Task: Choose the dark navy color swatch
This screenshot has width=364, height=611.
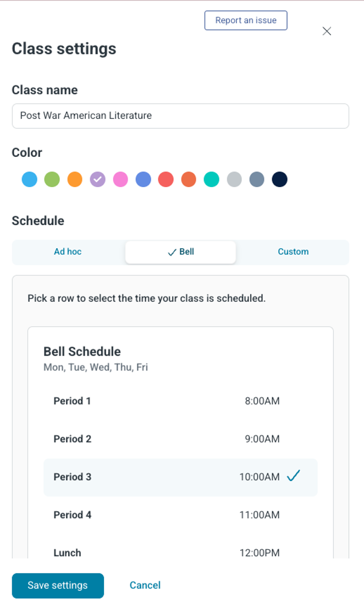Action: click(280, 179)
